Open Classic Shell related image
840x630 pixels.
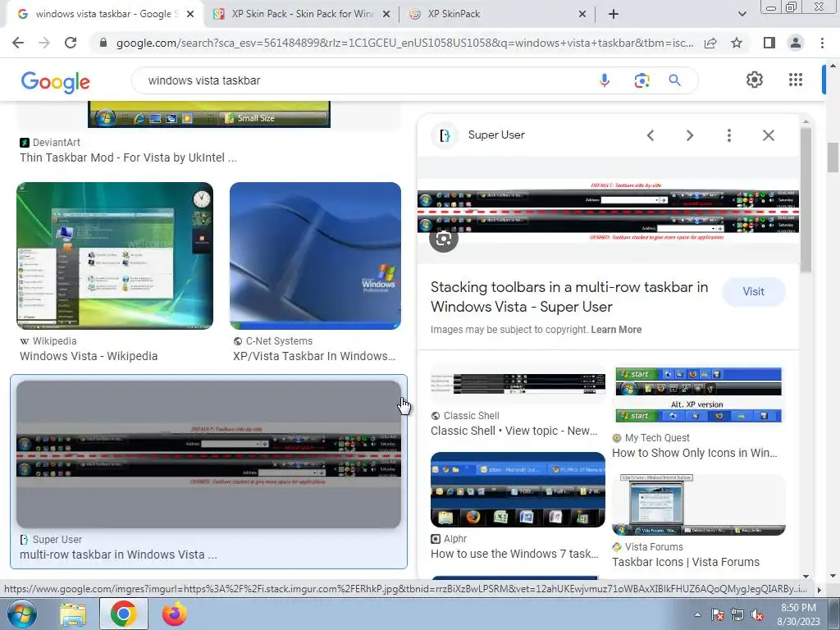pyautogui.click(x=518, y=385)
